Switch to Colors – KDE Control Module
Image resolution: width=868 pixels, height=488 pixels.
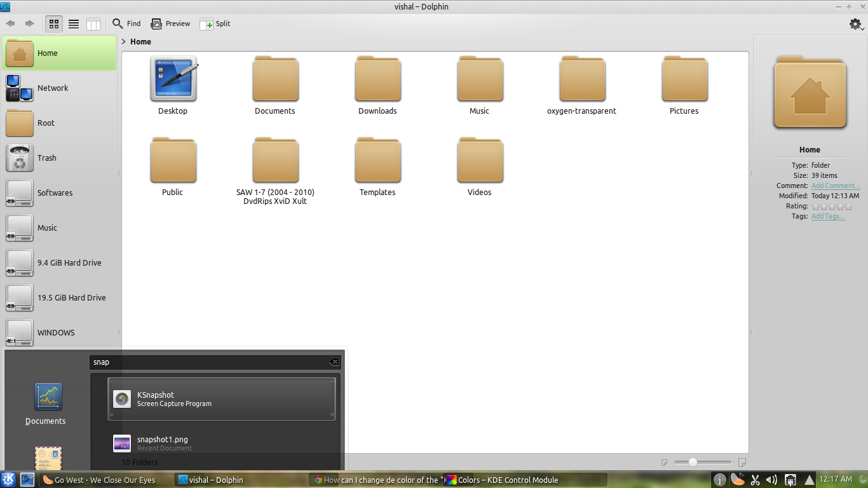pos(526,480)
